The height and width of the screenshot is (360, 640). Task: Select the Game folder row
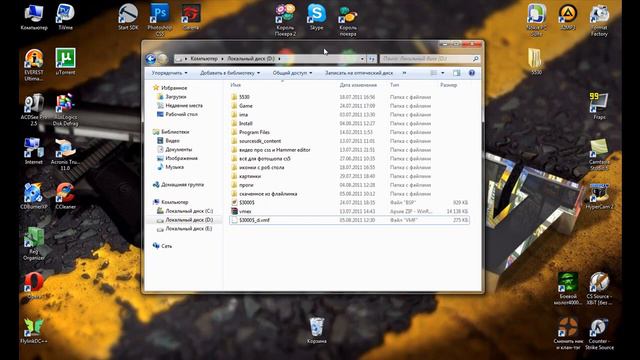coord(349,106)
